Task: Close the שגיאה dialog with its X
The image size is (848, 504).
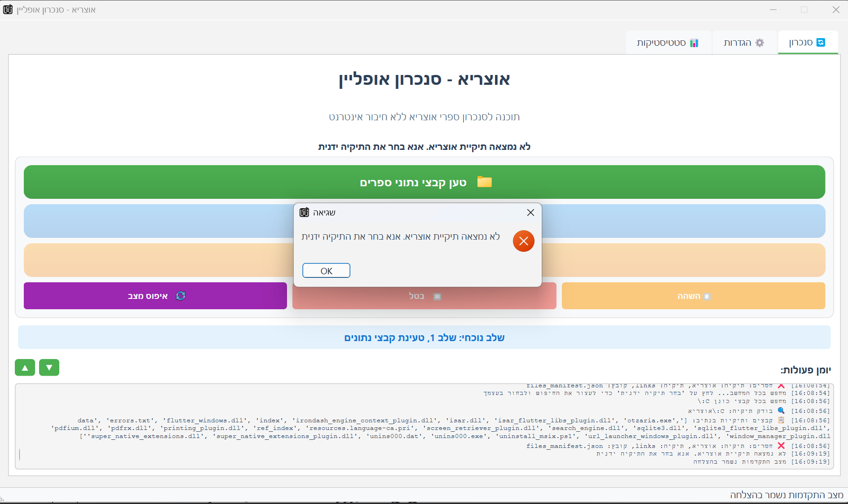Action: [x=530, y=212]
